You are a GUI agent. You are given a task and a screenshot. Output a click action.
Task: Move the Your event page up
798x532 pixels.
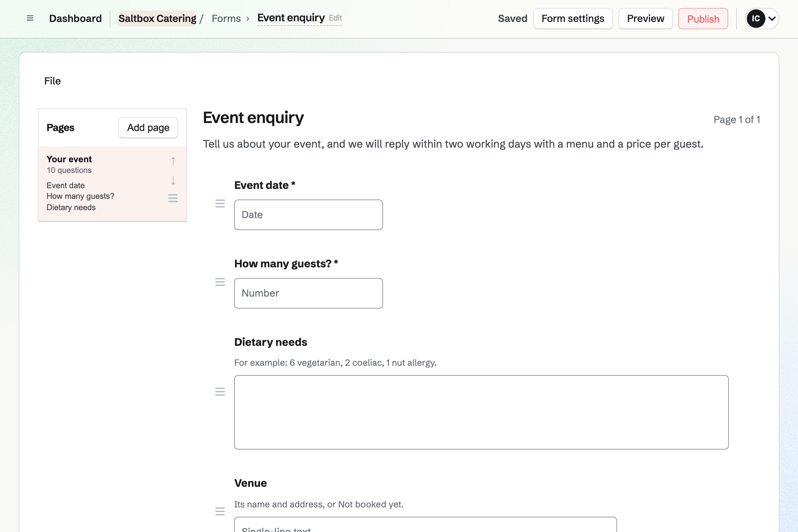pyautogui.click(x=173, y=161)
